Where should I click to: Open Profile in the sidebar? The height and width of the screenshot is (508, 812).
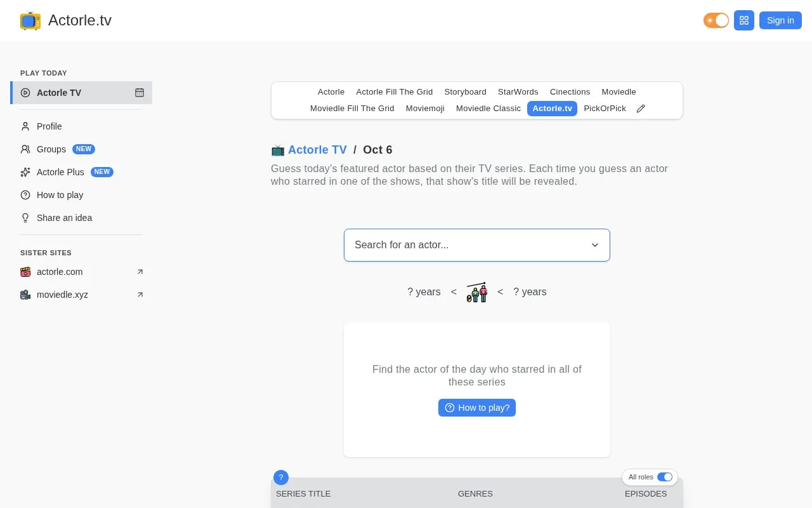(x=81, y=126)
